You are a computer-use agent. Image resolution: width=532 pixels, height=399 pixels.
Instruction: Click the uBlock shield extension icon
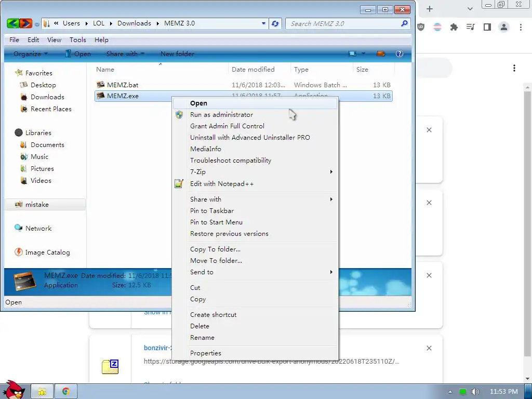point(421,27)
